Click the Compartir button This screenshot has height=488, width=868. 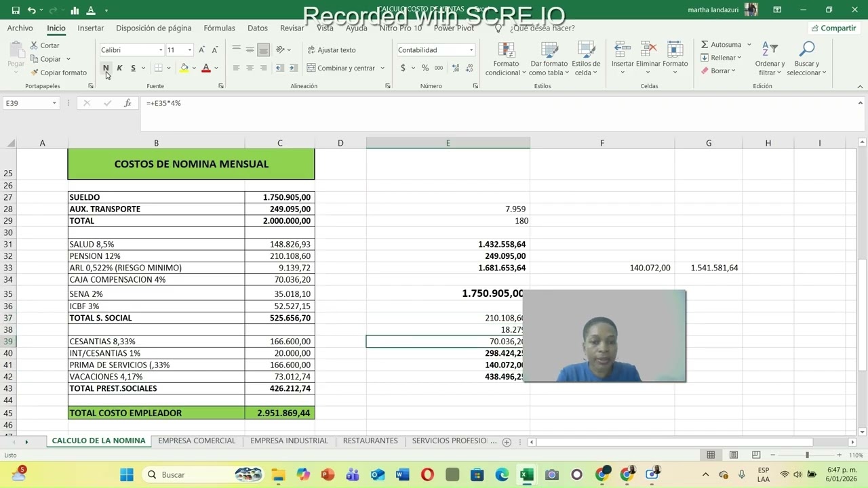click(833, 28)
